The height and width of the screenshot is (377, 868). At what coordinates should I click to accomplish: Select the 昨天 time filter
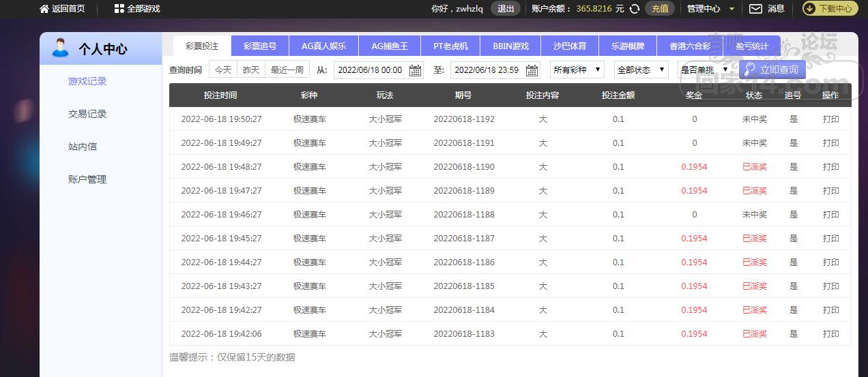coord(251,70)
